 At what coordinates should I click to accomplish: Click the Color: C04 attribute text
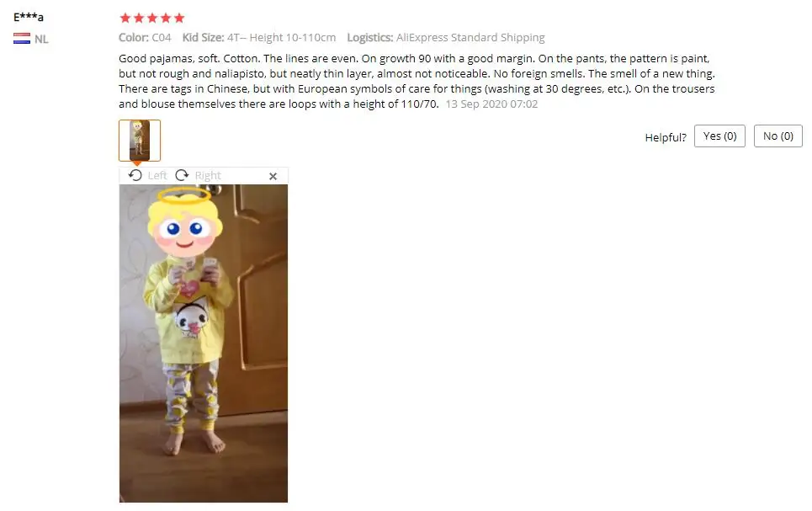coord(145,37)
